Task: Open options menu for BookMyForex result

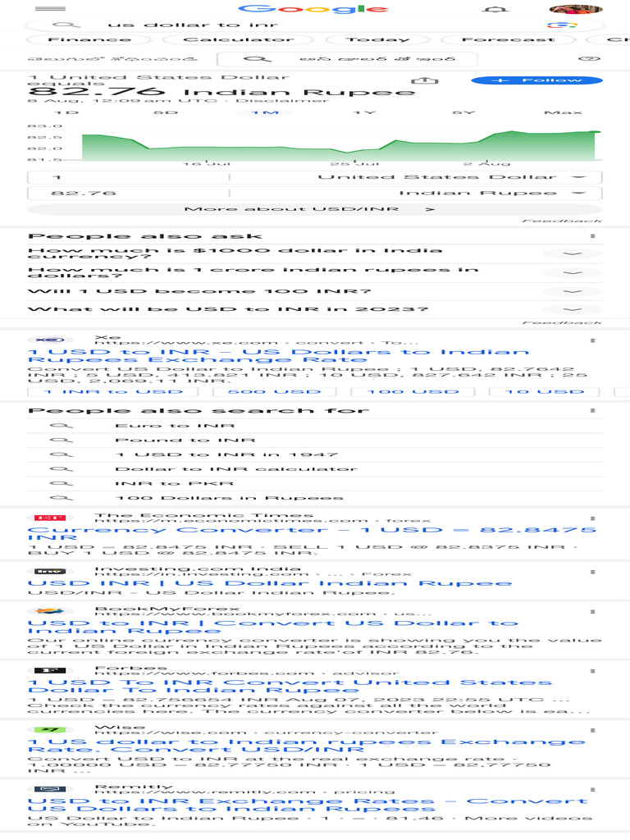Action: [592, 612]
